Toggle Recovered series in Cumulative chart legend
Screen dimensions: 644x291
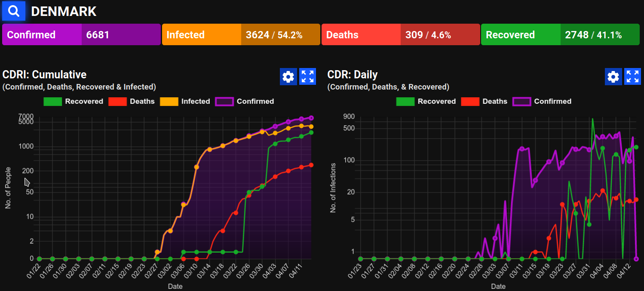pos(74,102)
